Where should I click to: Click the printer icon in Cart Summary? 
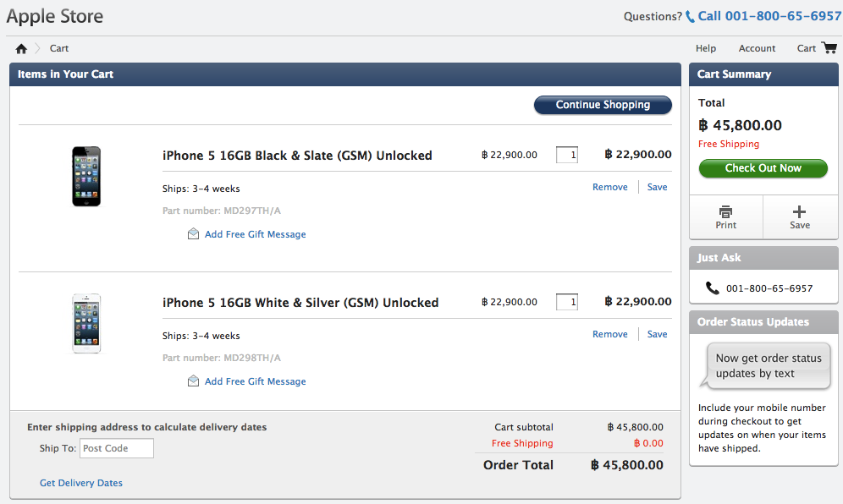[725, 211]
